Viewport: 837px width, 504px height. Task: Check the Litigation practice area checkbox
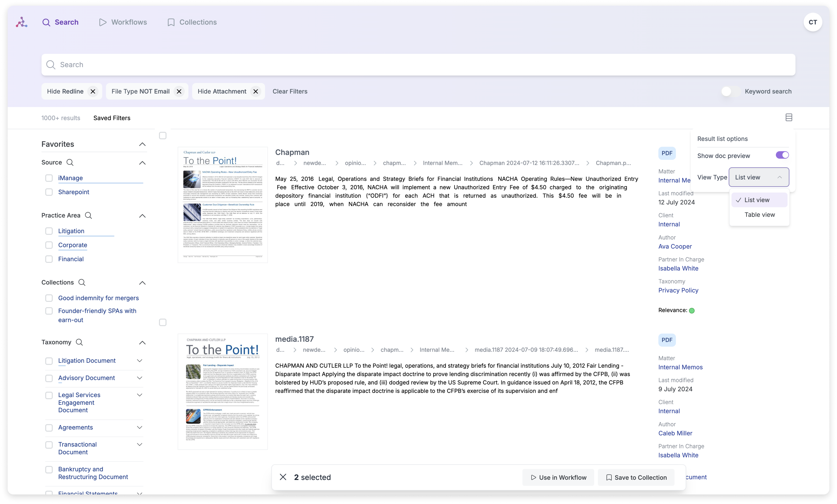coord(49,231)
